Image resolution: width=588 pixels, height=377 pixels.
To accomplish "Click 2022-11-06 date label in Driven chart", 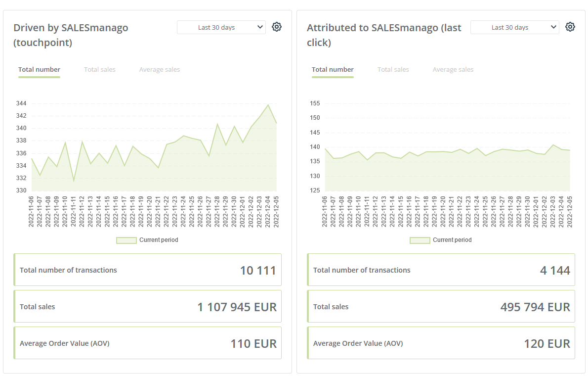I will tap(31, 211).
